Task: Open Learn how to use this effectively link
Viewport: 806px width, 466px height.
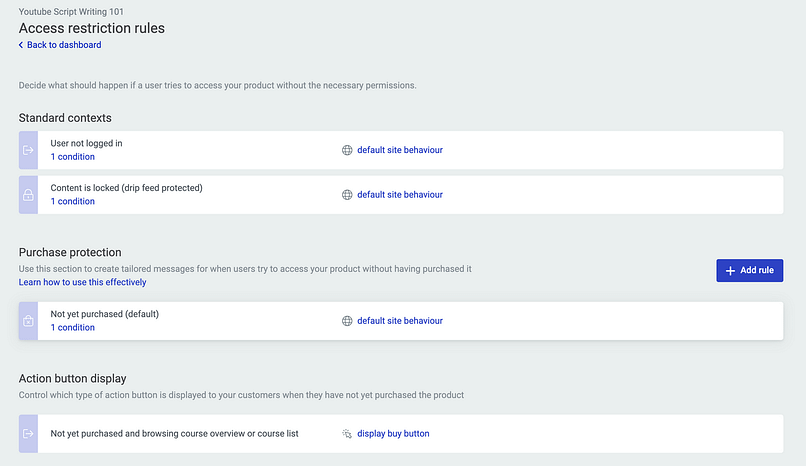Action: [x=82, y=283]
